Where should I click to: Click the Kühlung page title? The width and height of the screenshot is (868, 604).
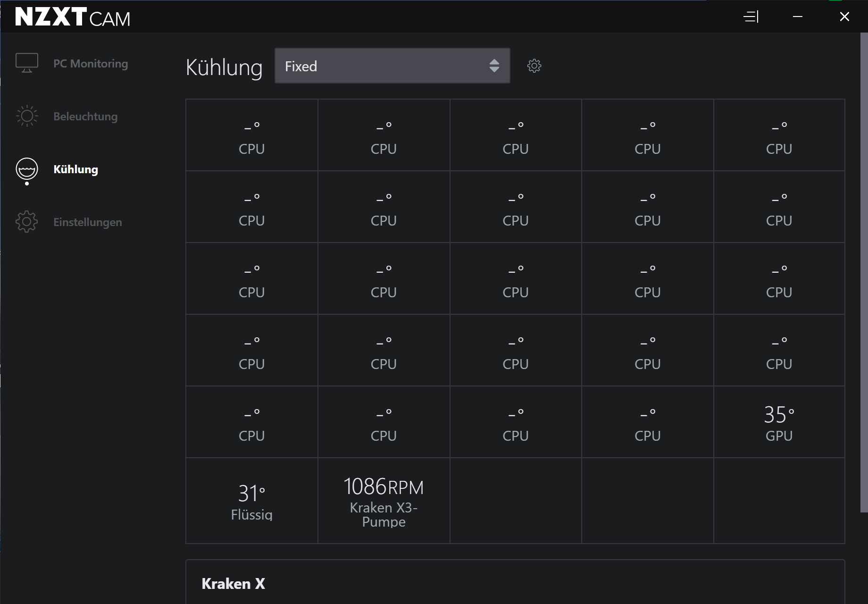tap(224, 67)
